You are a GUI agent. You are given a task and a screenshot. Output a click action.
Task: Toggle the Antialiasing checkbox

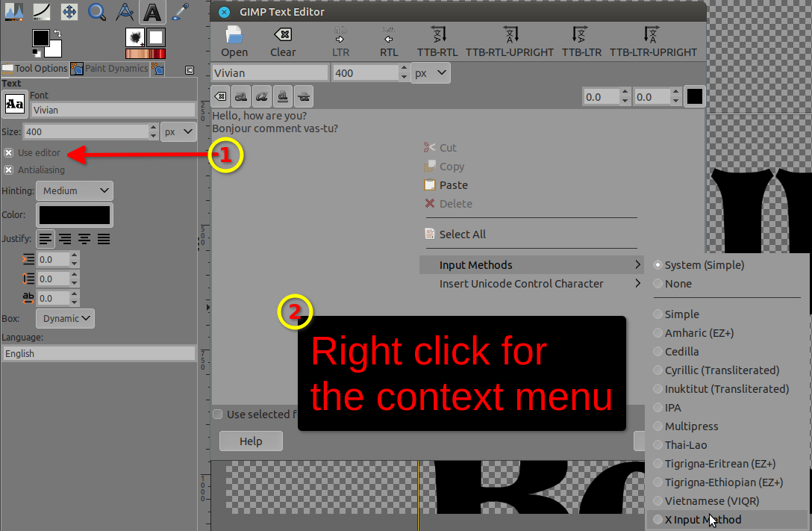(8, 170)
